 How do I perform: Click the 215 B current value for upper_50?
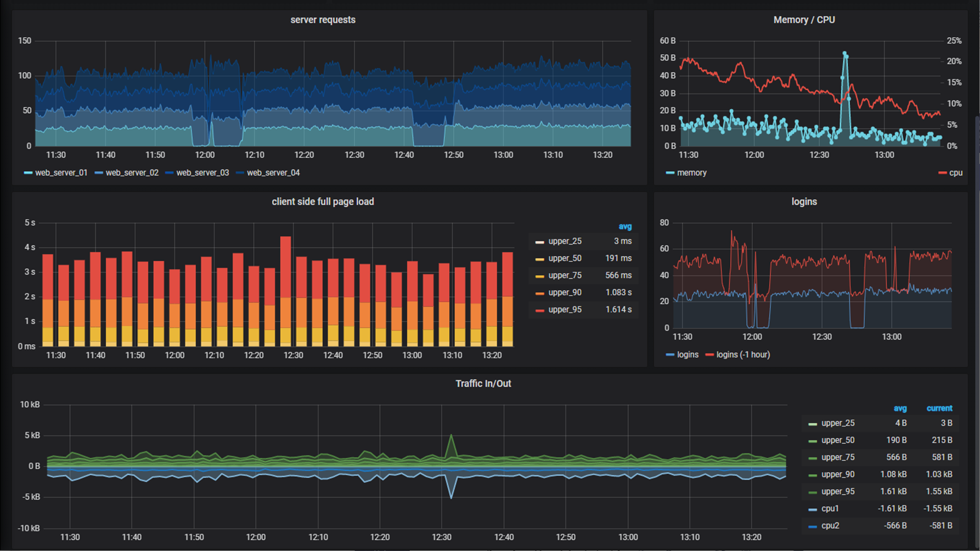[x=942, y=440]
